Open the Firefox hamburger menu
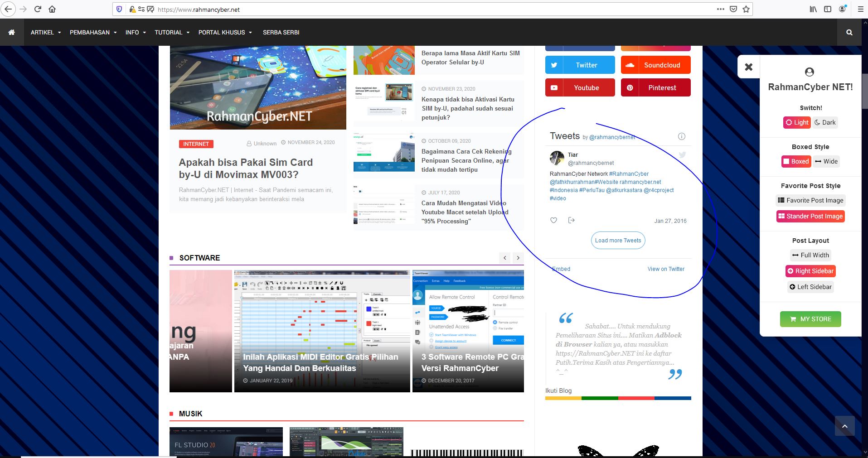 tap(860, 9)
